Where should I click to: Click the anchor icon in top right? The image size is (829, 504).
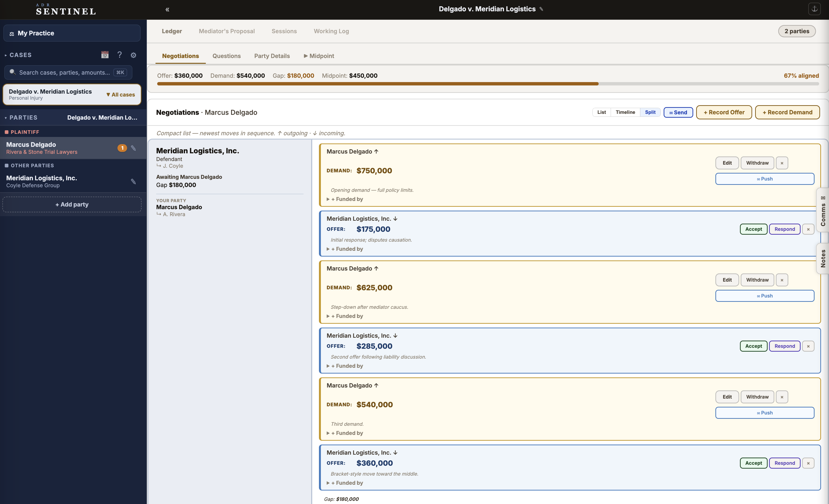tap(815, 9)
